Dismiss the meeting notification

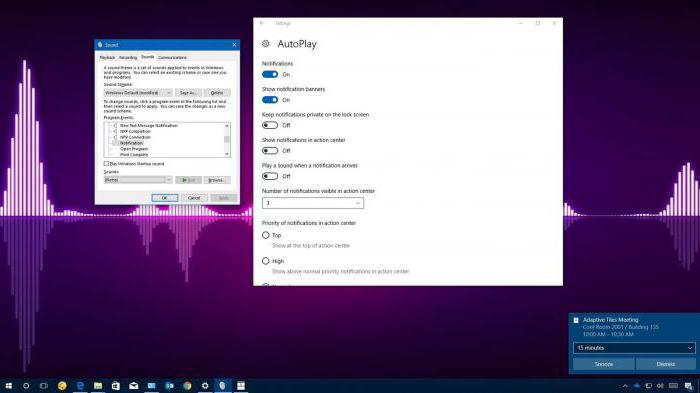(x=666, y=364)
